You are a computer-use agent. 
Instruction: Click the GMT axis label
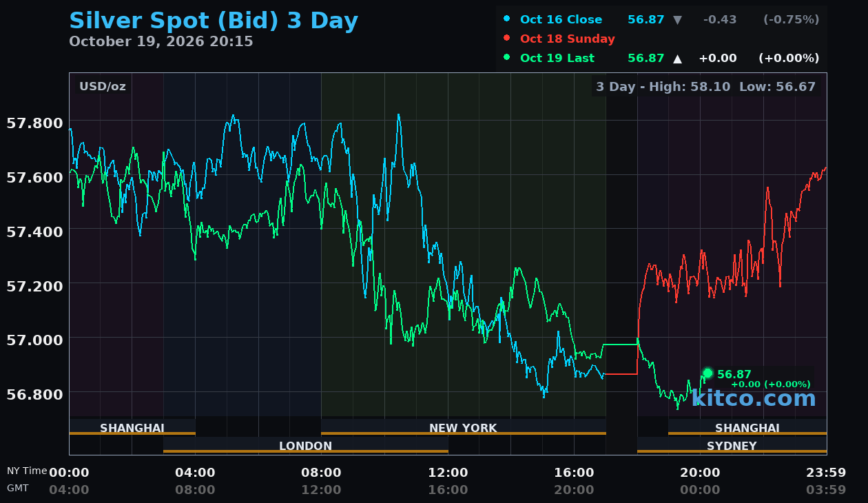[x=18, y=488]
